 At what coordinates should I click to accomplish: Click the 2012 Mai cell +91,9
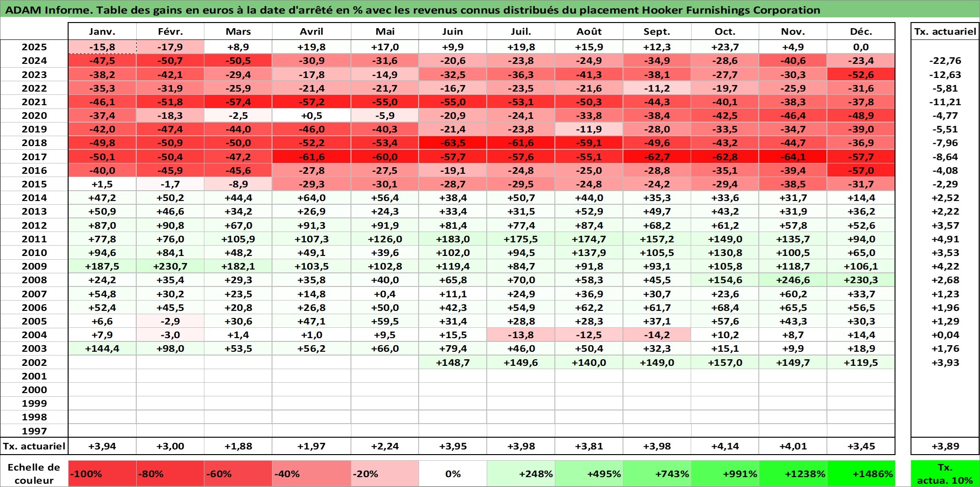(385, 225)
